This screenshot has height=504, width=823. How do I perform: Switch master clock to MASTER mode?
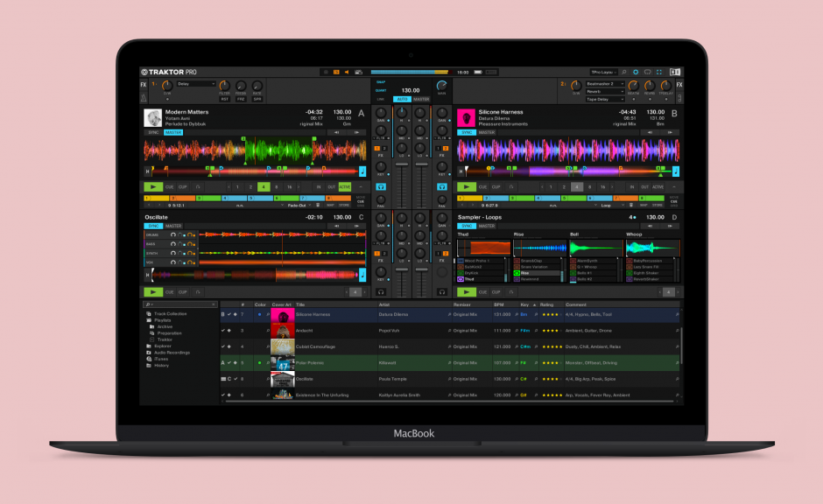pos(422,99)
